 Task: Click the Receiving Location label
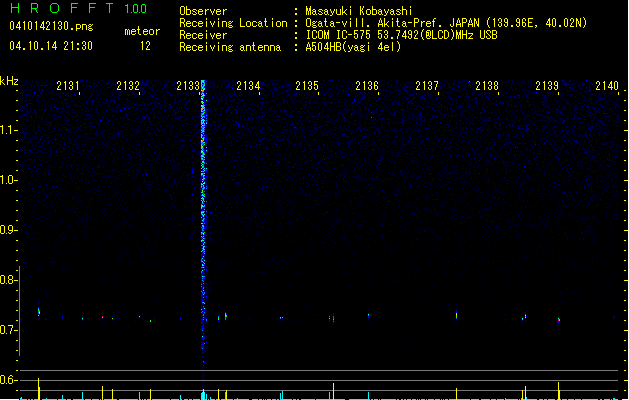tap(233, 23)
